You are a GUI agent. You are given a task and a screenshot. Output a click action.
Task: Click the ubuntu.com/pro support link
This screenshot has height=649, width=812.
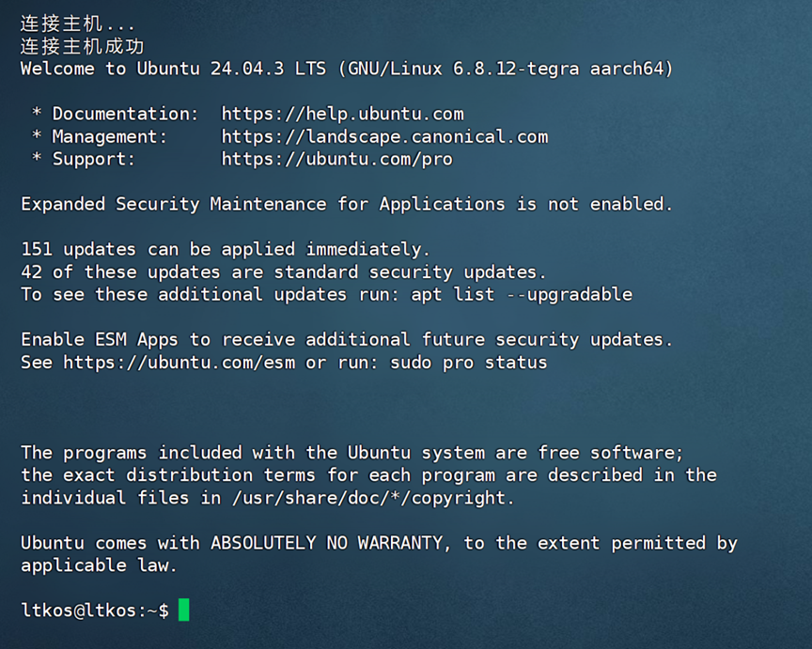(x=336, y=159)
